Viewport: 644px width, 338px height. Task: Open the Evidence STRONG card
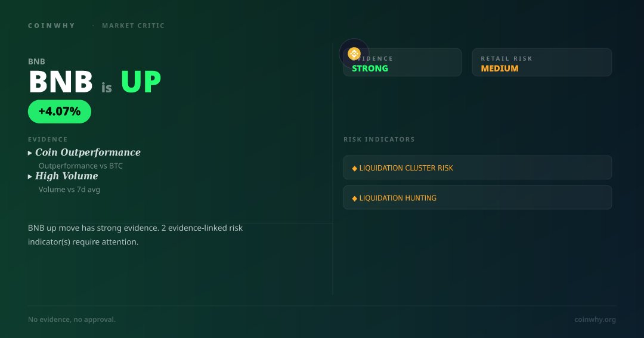(402, 63)
